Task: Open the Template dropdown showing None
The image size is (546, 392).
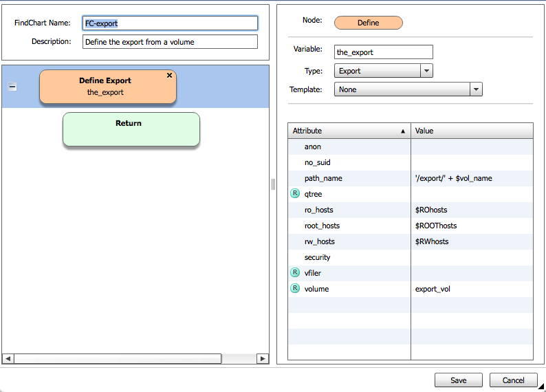Action: [x=476, y=89]
